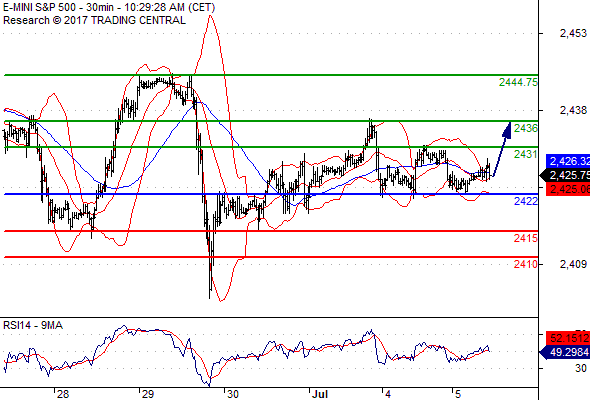Click the 28 date marker on time axis
The image size is (590, 400).
63,394
